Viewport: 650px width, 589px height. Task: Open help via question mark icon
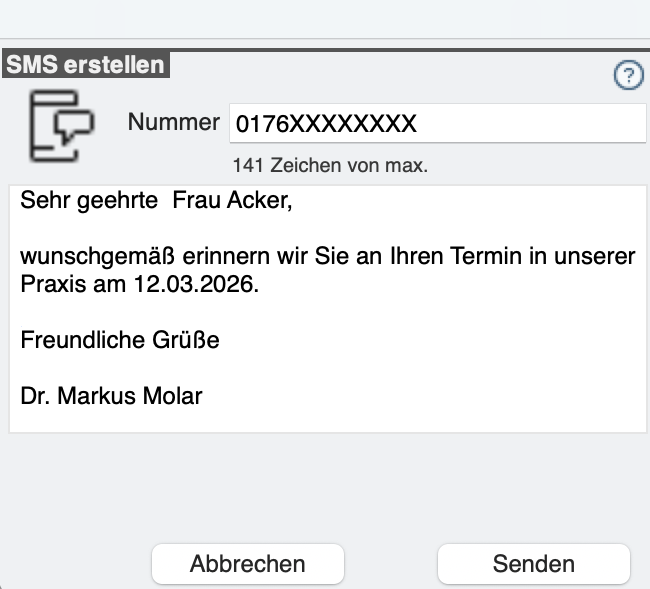click(x=628, y=76)
